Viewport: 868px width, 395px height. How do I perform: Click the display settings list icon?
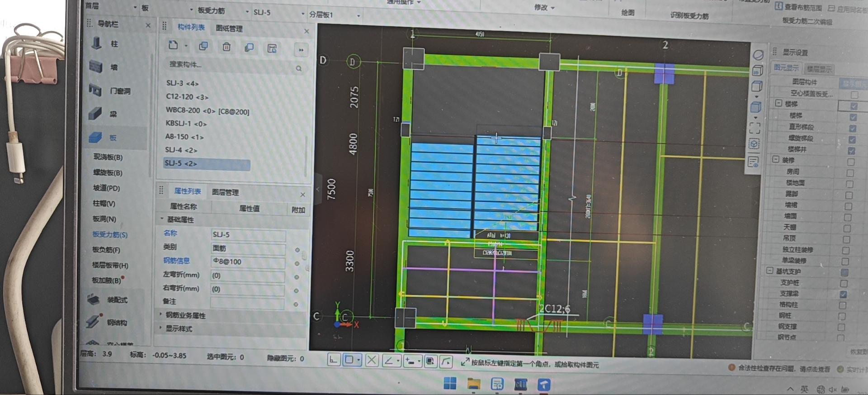pyautogui.click(x=753, y=162)
